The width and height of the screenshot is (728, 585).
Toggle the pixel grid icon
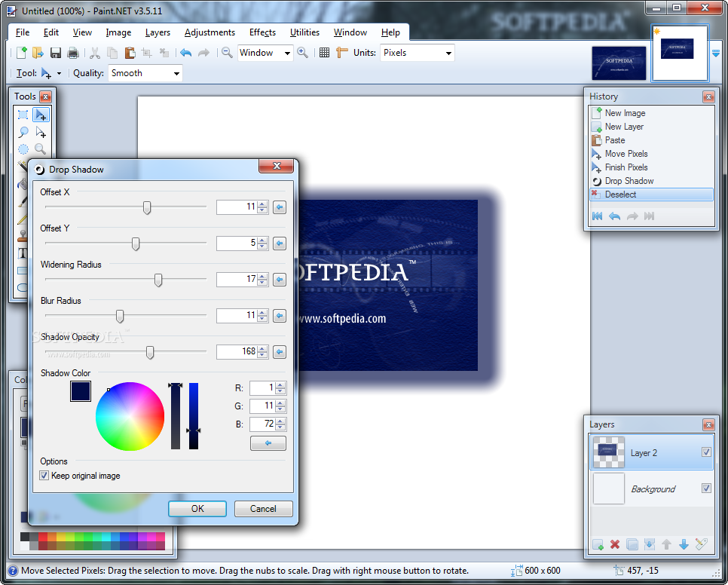click(x=325, y=53)
